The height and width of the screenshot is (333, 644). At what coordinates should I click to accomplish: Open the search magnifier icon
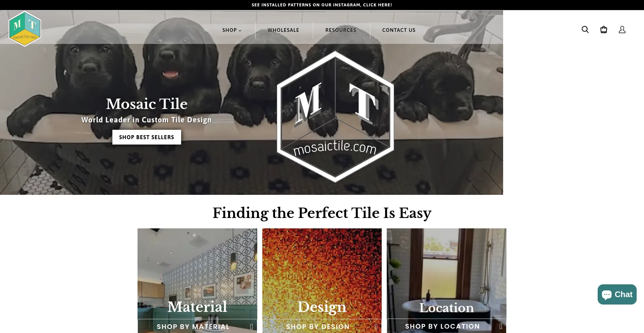pos(585,30)
